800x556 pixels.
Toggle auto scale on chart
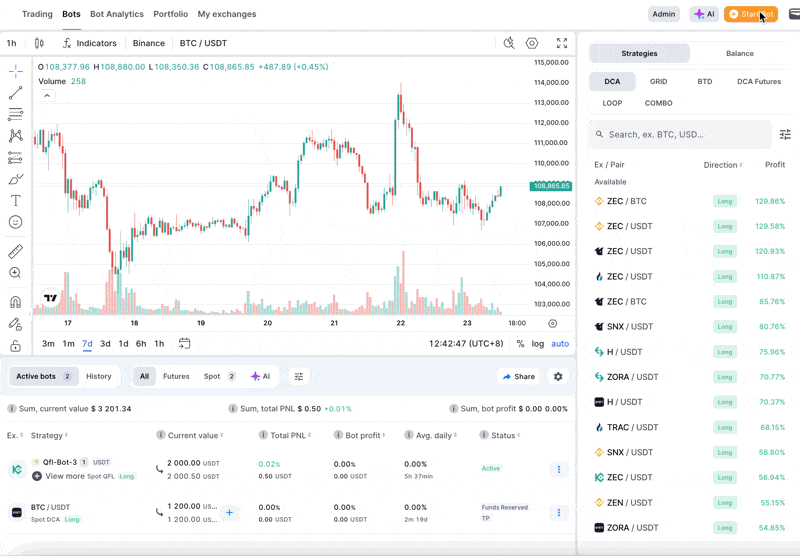[x=560, y=344]
